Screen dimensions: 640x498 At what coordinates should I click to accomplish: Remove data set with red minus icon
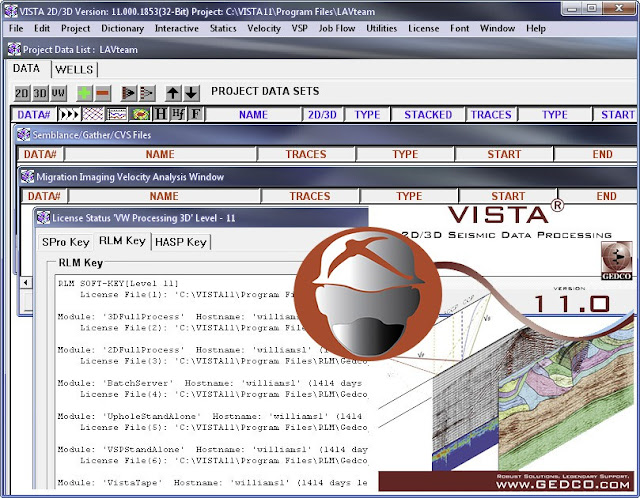103,93
